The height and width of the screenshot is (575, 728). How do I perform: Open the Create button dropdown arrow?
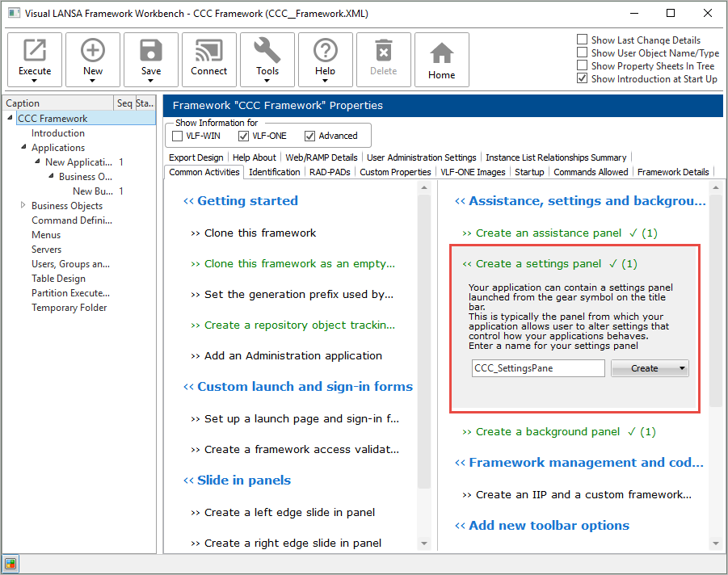coord(683,368)
